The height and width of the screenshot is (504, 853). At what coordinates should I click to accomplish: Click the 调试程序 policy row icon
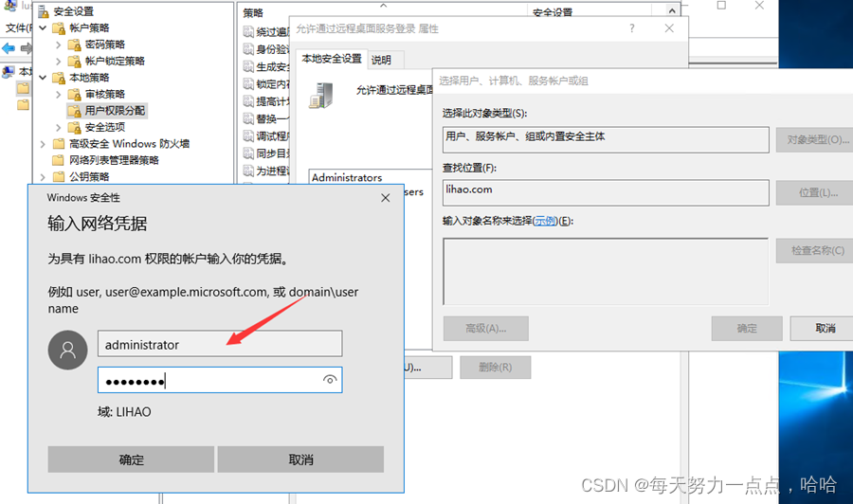pos(248,135)
